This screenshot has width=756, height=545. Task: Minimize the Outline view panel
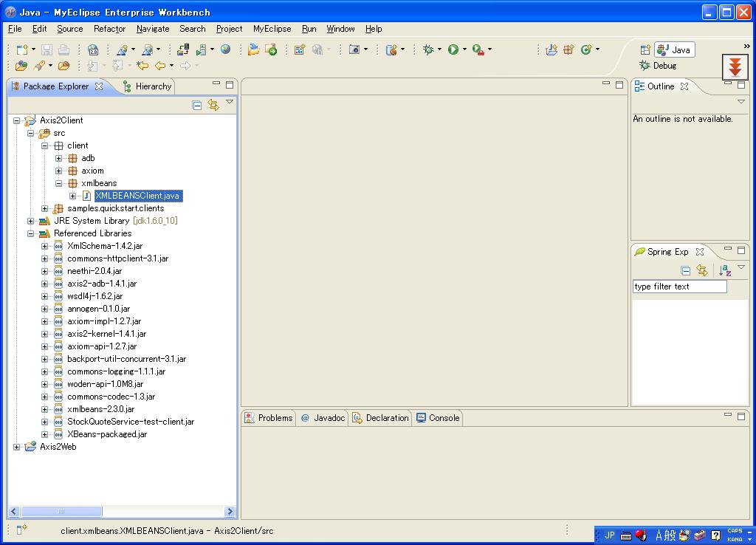coord(727,84)
